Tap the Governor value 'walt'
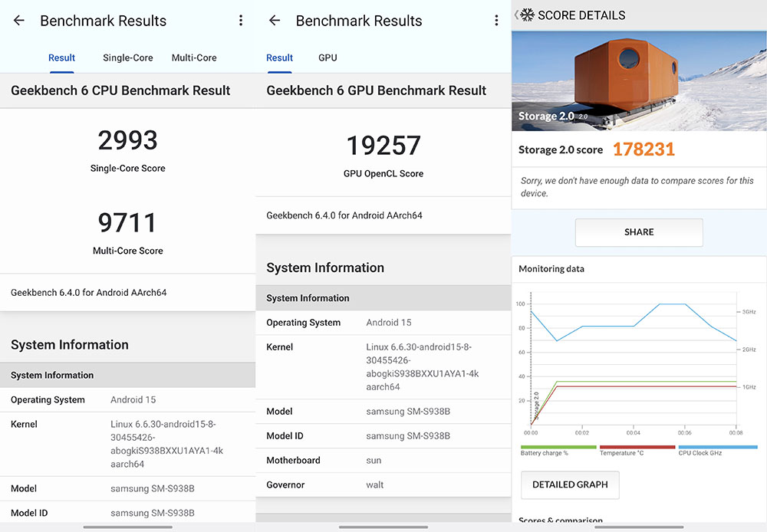767x532 pixels. click(375, 485)
